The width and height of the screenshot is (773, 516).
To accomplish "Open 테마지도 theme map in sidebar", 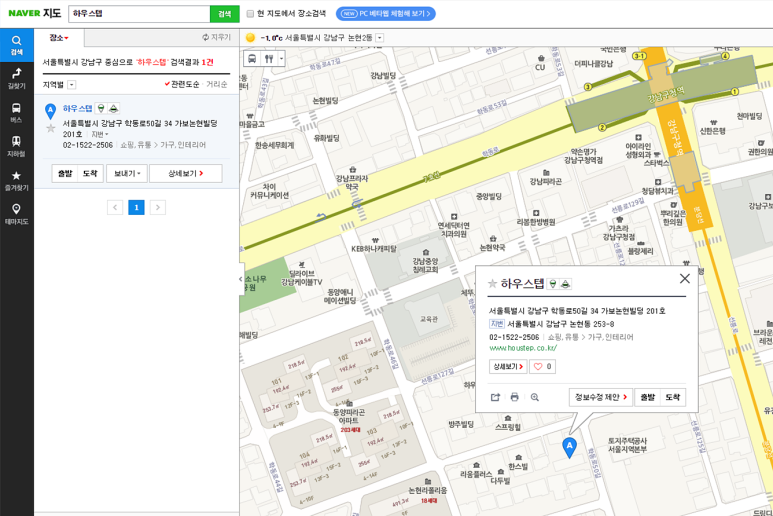I will [x=16, y=215].
